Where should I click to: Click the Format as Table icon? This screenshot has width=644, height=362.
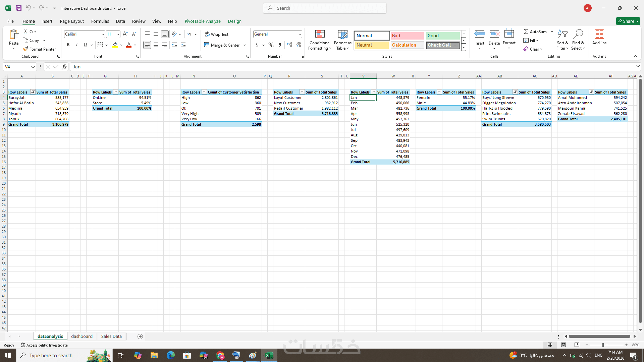[342, 35]
